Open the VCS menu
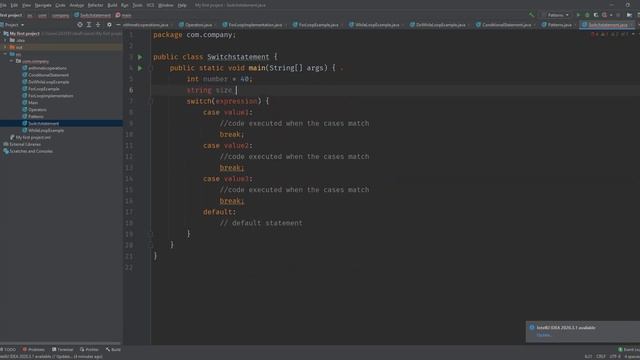The height and width of the screenshot is (360, 640). point(150,5)
